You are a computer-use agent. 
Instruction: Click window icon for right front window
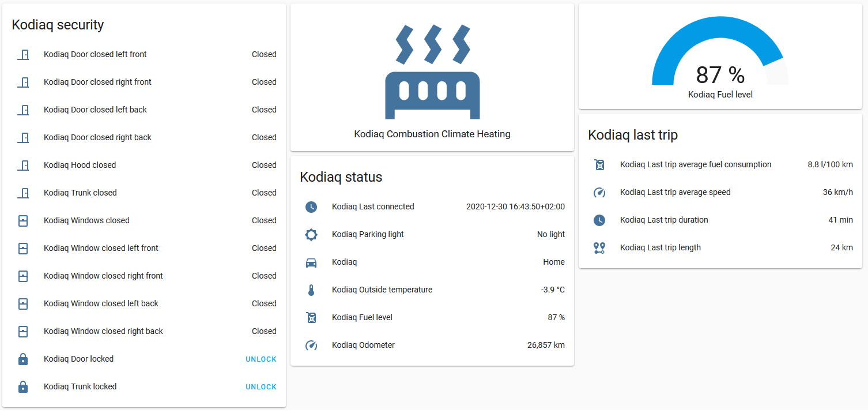point(23,276)
